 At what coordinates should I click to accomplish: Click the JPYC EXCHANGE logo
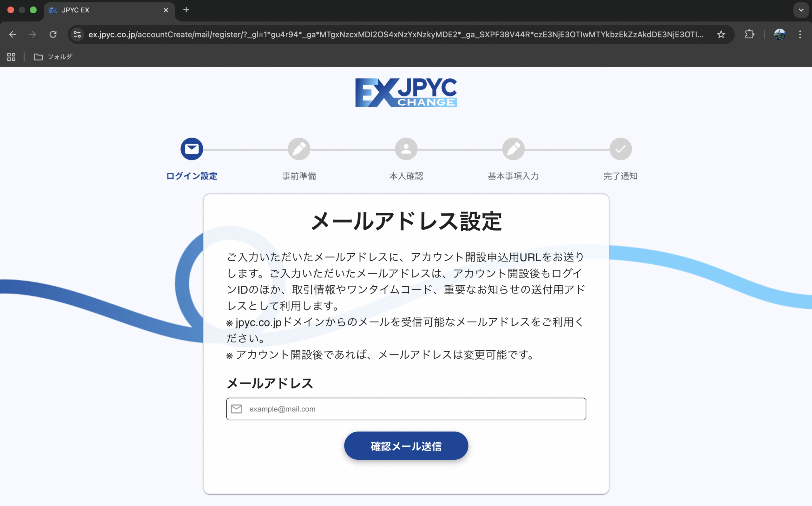point(406,93)
